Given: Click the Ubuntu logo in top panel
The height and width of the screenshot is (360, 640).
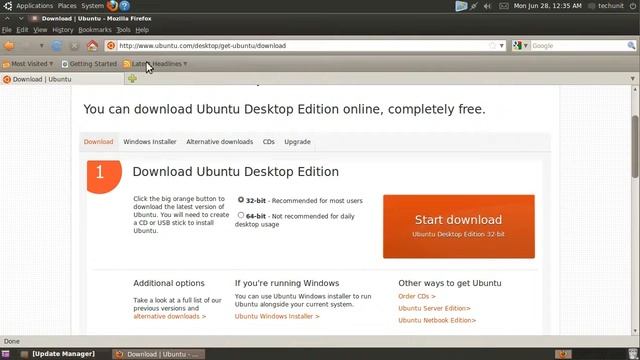Looking at the screenshot, I should point(7,6).
